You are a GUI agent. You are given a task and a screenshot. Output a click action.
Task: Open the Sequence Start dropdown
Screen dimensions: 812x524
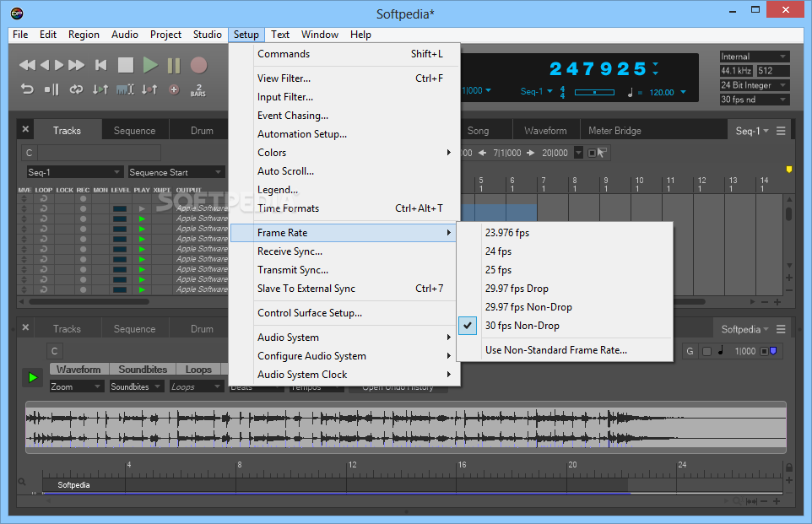point(176,172)
